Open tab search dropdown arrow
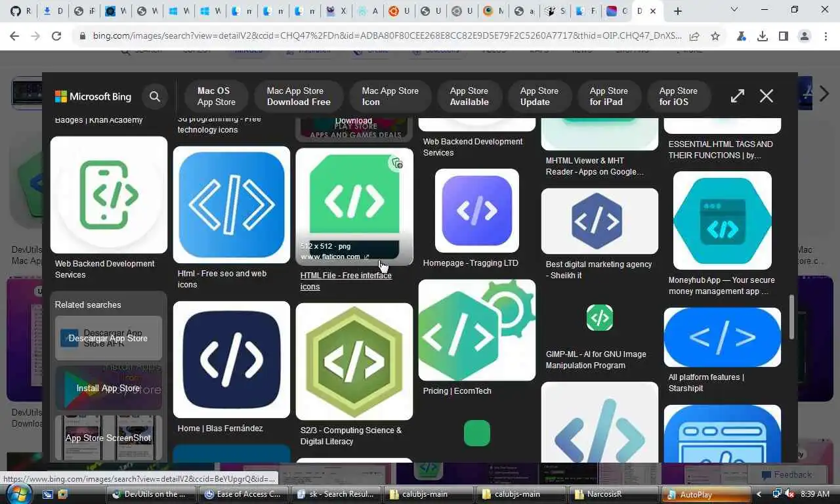Screen dimensions: 840x504 [x=734, y=10]
